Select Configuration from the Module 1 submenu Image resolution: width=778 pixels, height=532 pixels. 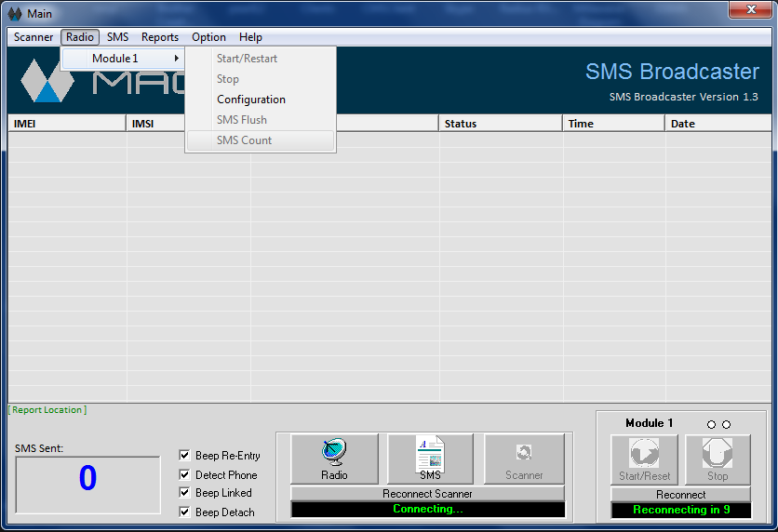tap(251, 100)
